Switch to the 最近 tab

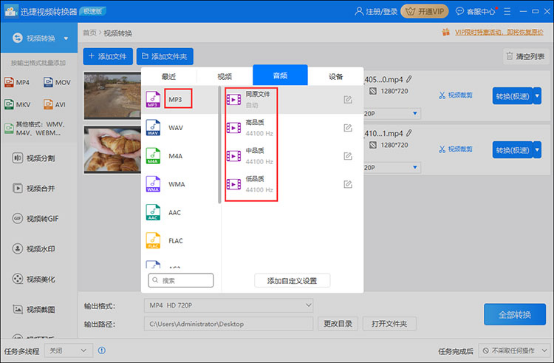click(169, 76)
